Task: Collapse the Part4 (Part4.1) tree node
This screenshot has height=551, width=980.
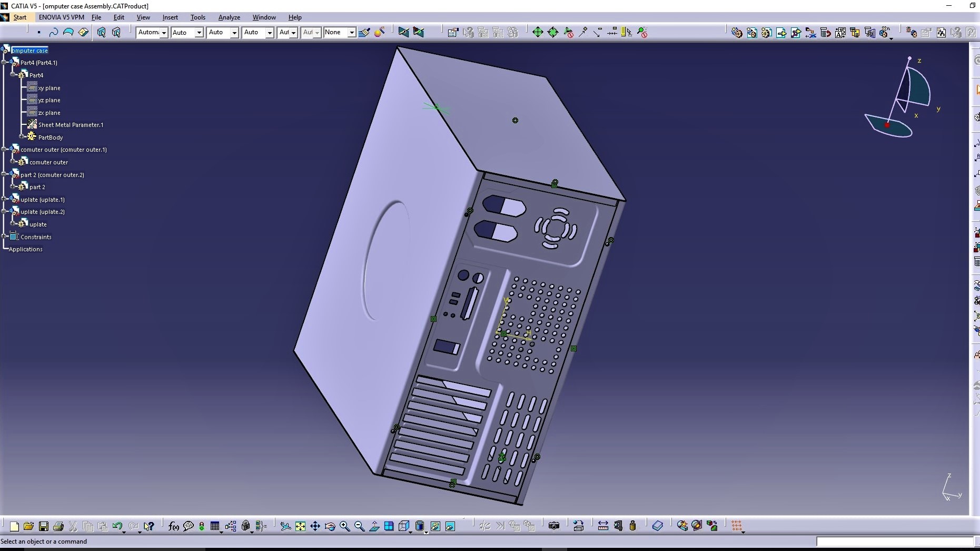Action: pos(4,62)
